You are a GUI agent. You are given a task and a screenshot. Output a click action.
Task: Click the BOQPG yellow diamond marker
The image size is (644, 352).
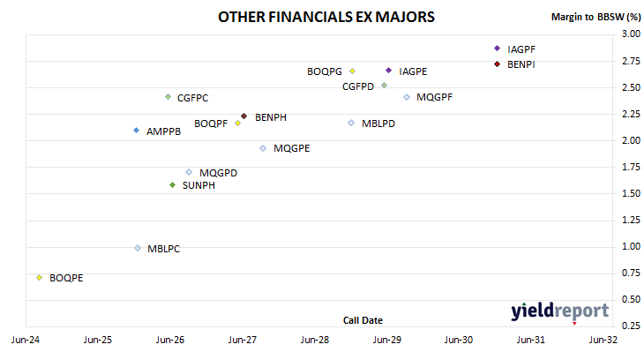coord(352,71)
